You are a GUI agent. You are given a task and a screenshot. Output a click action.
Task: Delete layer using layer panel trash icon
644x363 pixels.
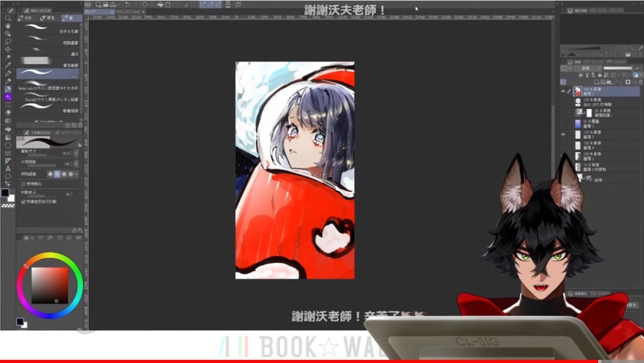pyautogui.click(x=640, y=82)
